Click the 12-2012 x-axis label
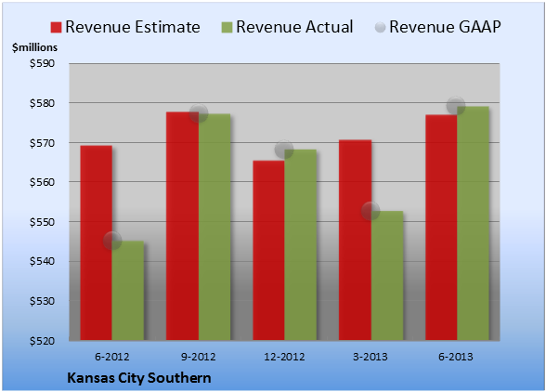The width and height of the screenshot is (546, 392). pyautogui.click(x=284, y=357)
